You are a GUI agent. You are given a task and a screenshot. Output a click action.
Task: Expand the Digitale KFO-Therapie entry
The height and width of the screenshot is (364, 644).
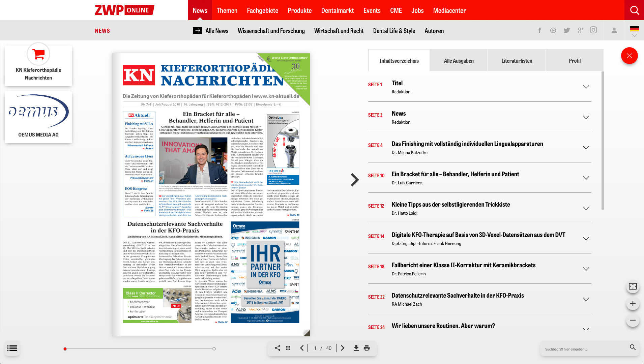pos(586,239)
